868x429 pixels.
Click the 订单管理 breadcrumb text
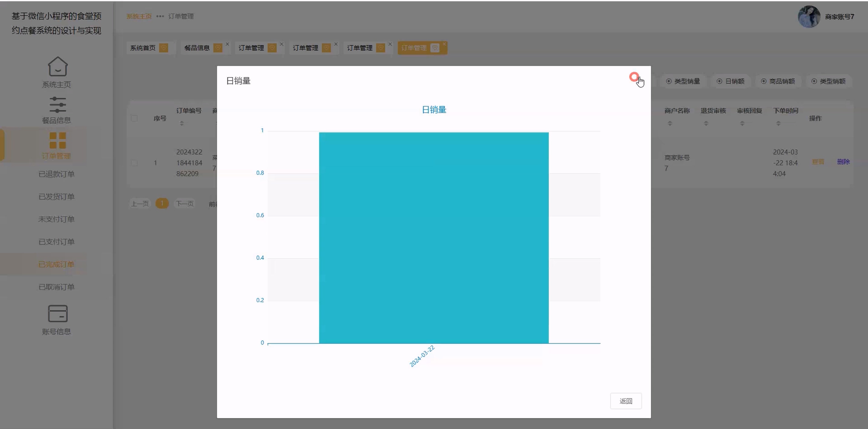pos(181,16)
